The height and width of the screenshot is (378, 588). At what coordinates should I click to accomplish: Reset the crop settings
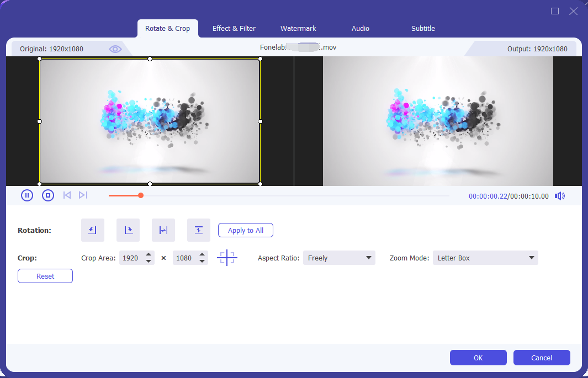[45, 276]
